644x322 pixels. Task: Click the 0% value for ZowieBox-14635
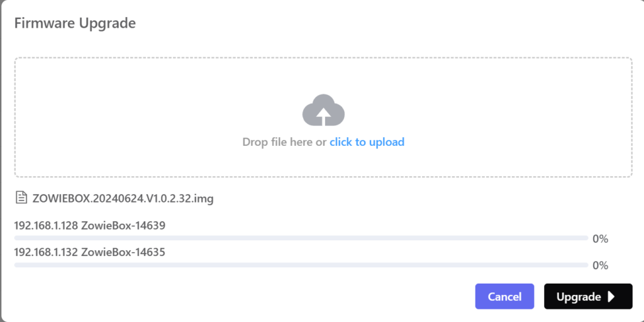coord(600,265)
